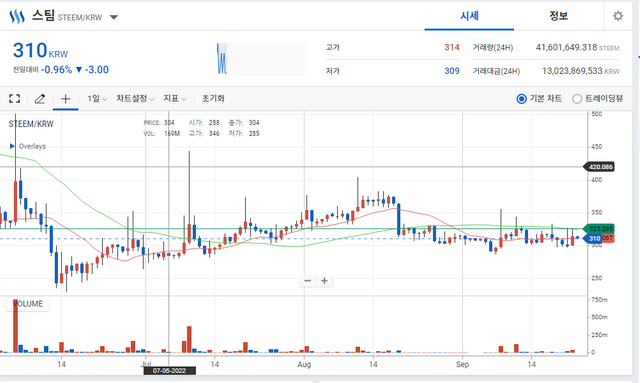The height and width of the screenshot is (383, 640).
Task: Open the 지표 indicators dropdown
Action: [x=175, y=98]
